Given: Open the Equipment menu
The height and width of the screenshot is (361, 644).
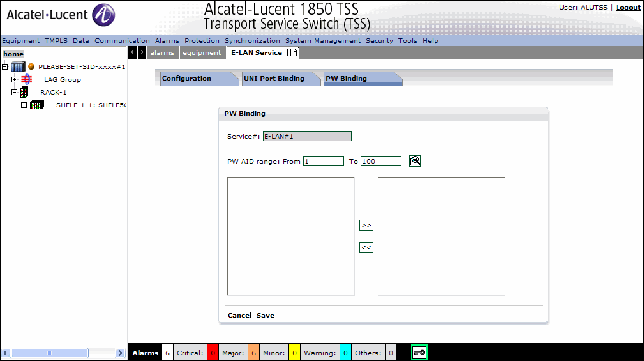Looking at the screenshot, I should tap(20, 40).
